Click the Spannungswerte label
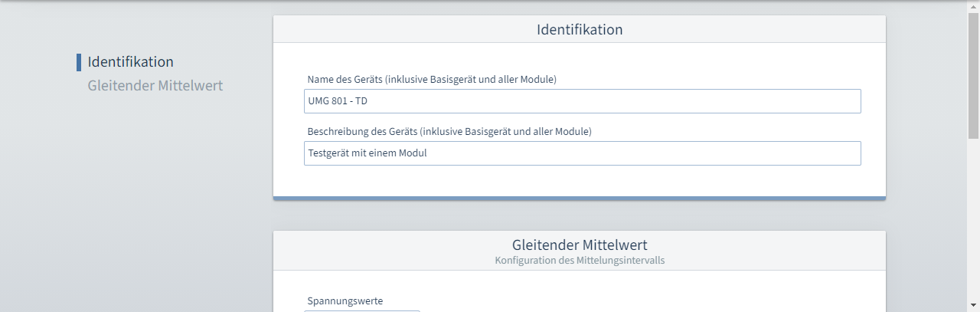This screenshot has width=980, height=312. coord(345,301)
